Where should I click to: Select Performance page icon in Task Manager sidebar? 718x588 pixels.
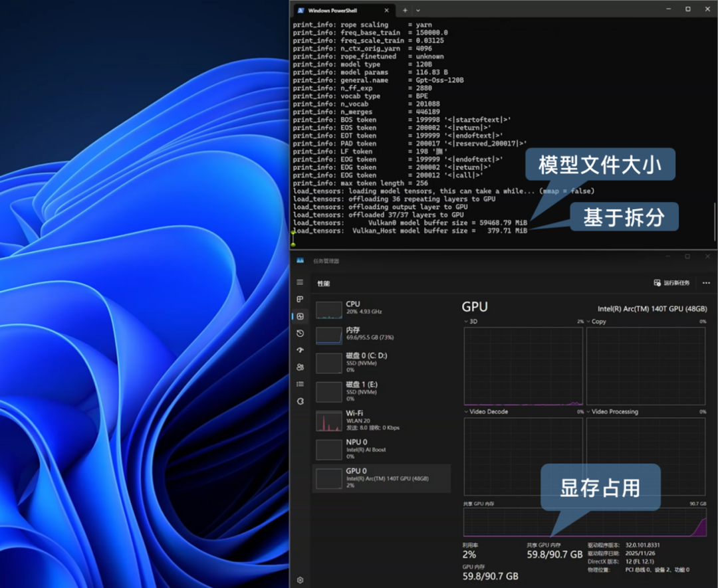click(x=300, y=316)
